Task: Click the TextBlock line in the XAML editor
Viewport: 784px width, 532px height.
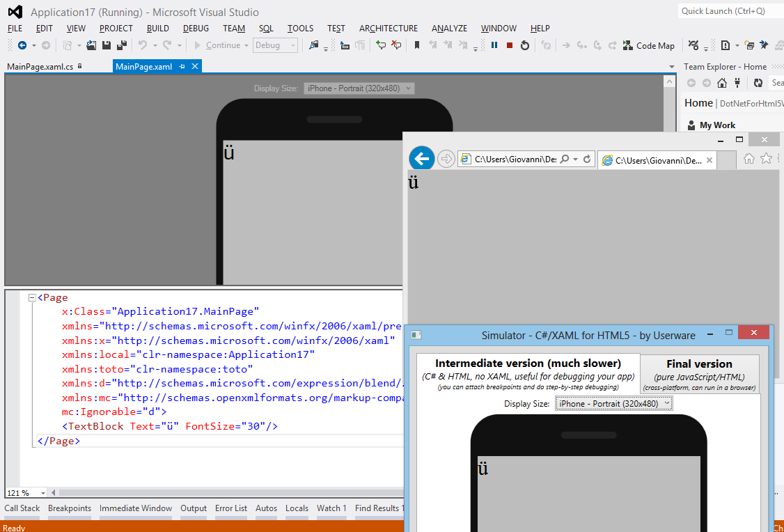Action: (x=170, y=426)
